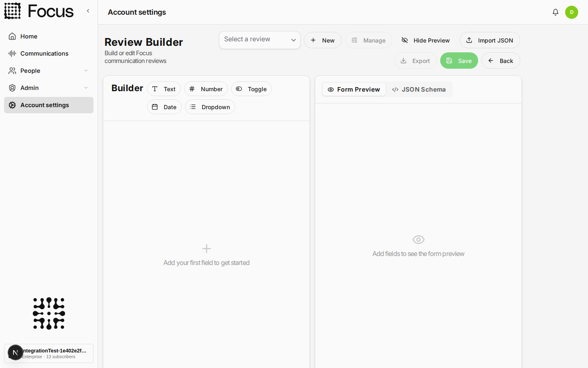
Task: Hide the preview panel
Action: tap(426, 40)
